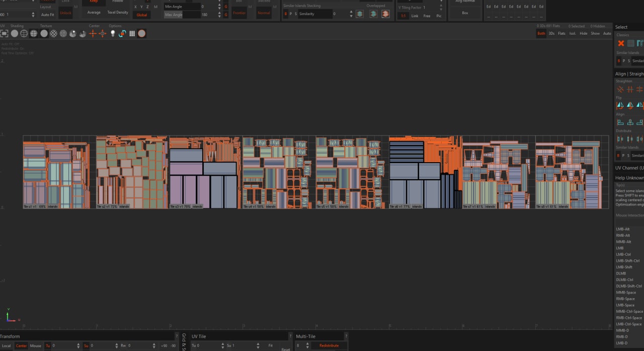Select 1:1 tiling mode

point(404,16)
